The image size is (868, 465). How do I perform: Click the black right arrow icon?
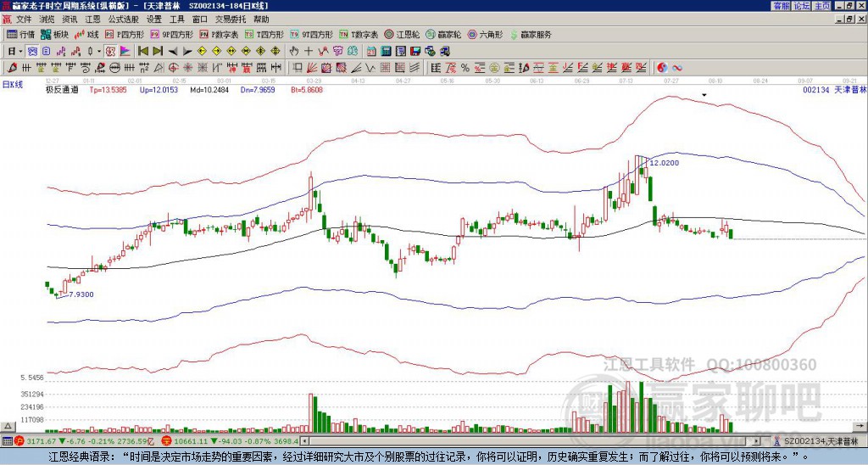[x=187, y=51]
